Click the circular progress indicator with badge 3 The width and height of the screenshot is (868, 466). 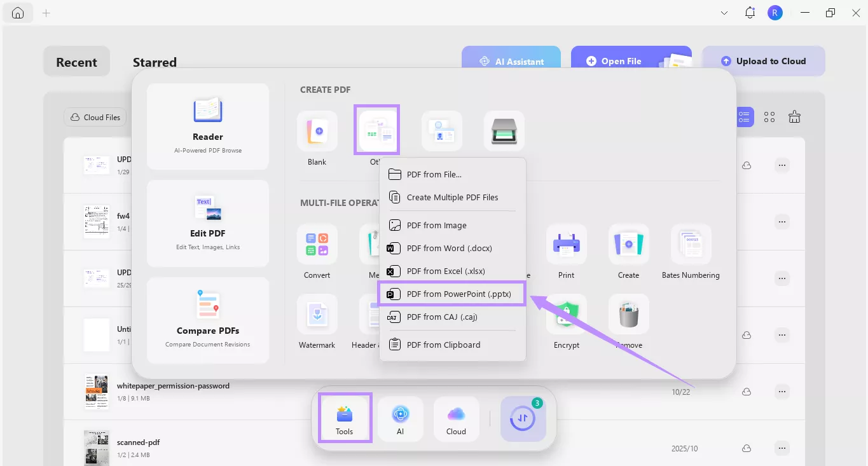click(x=523, y=418)
